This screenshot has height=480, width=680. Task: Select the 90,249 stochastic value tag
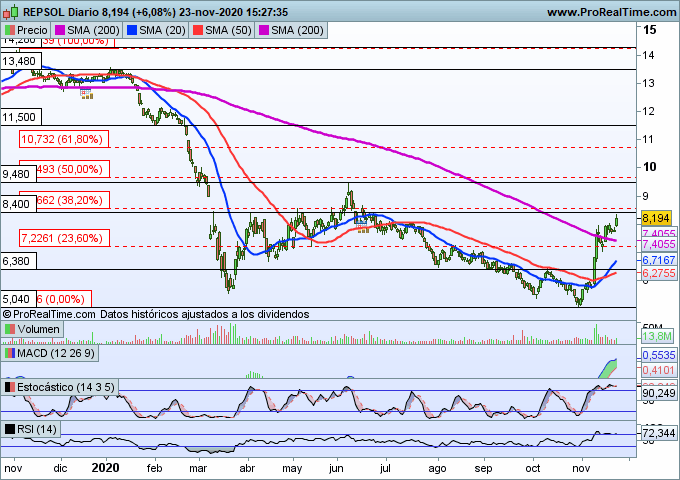pyautogui.click(x=658, y=393)
